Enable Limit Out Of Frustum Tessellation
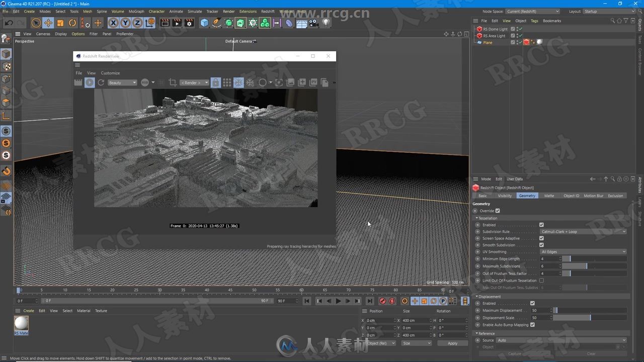This screenshot has width=644, height=362. point(541,281)
